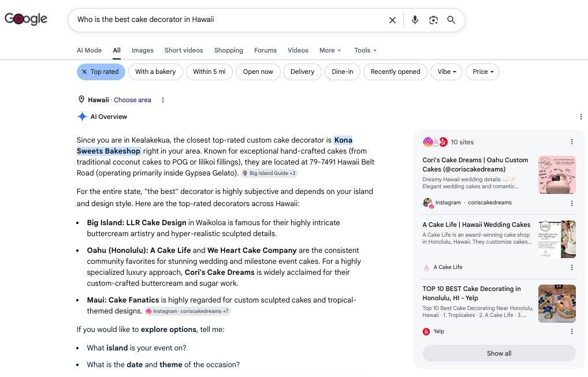
Task: Open the more options for coriscakedreams Instagram source
Action: 571,203
